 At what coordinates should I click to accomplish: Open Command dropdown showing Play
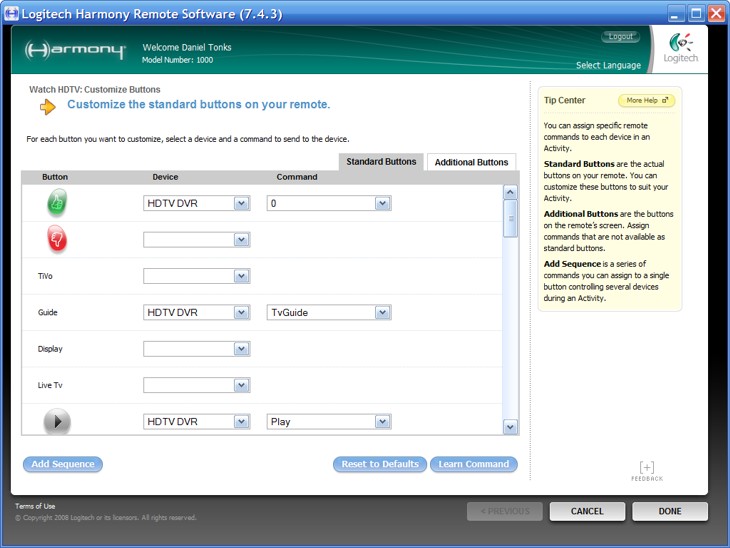coord(329,421)
